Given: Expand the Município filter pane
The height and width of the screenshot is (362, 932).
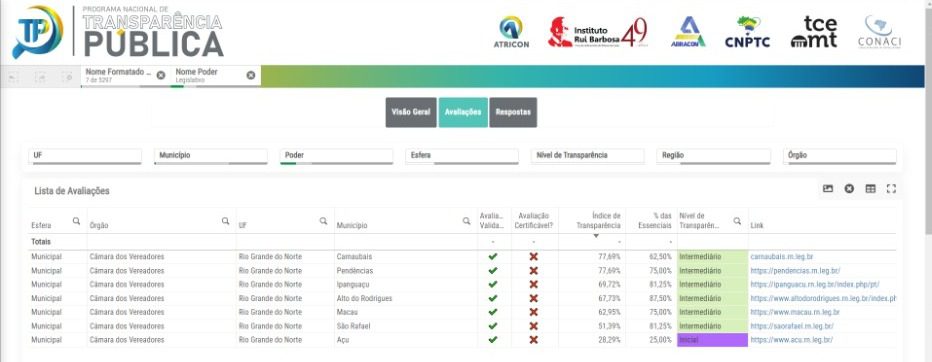Looking at the screenshot, I should [x=211, y=156].
